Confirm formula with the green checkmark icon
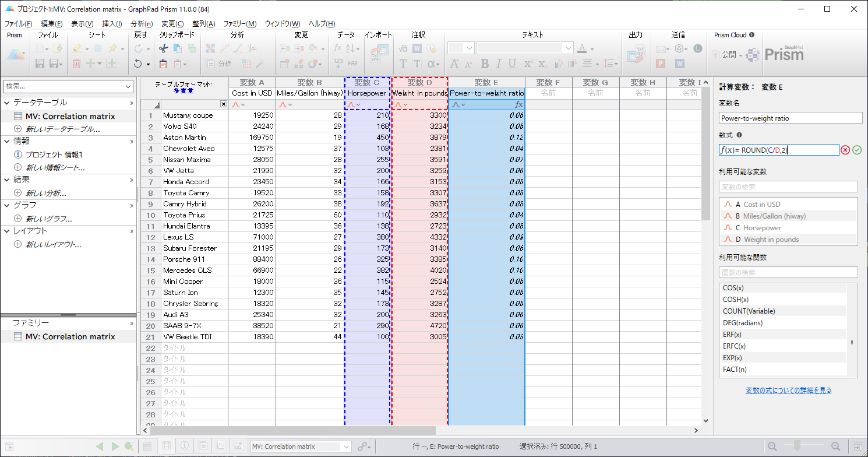868x457 pixels. point(857,150)
